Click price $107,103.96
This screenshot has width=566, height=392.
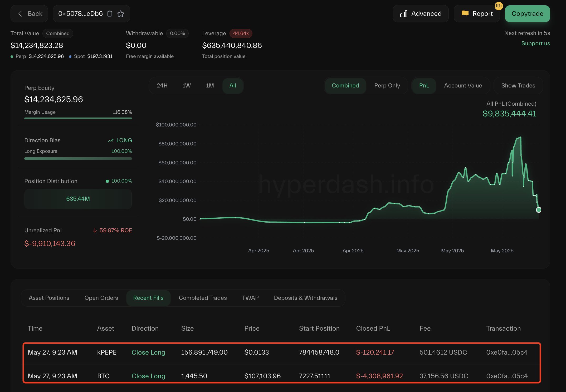point(262,376)
